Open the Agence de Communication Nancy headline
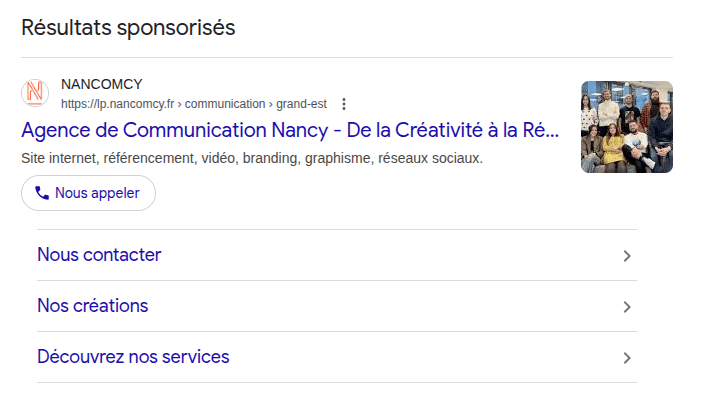The height and width of the screenshot is (404, 703). 290,131
